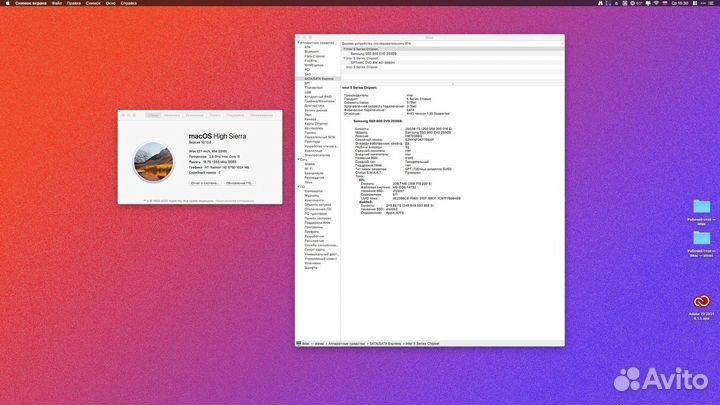Collapse the ПО section in sidebar
The height and width of the screenshot is (405, 720).
[298, 186]
